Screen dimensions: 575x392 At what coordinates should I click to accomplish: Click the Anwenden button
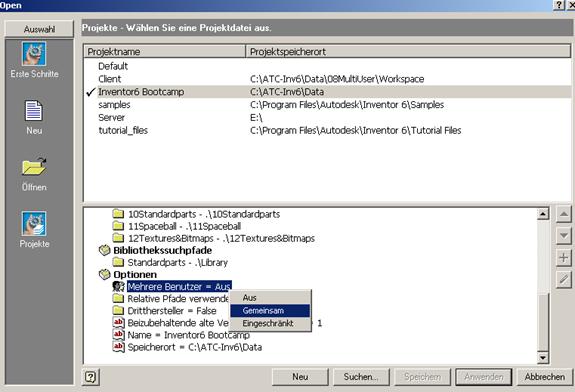click(x=484, y=377)
